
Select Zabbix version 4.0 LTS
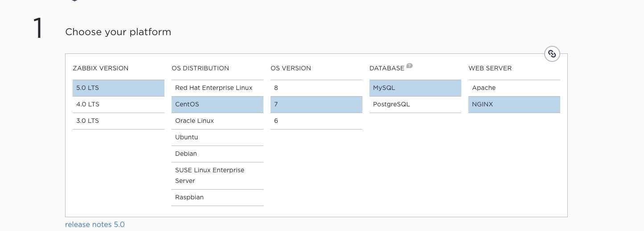pos(119,105)
